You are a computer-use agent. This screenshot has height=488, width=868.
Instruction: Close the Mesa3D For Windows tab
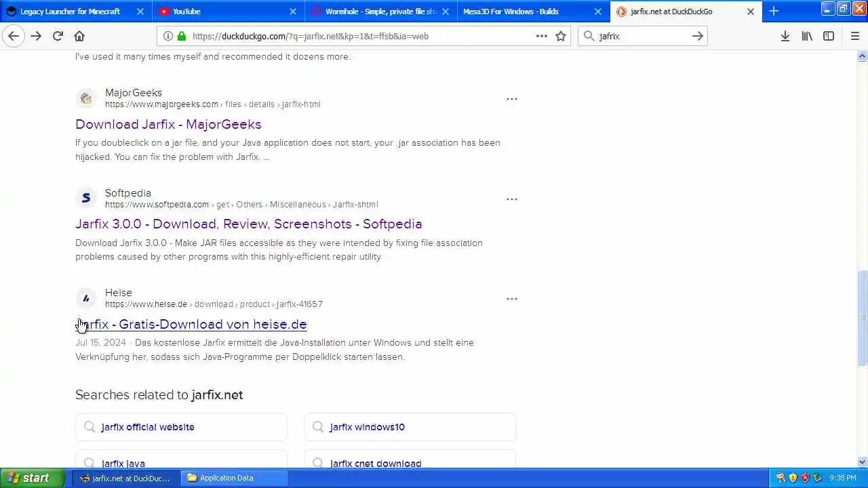[x=598, y=12]
